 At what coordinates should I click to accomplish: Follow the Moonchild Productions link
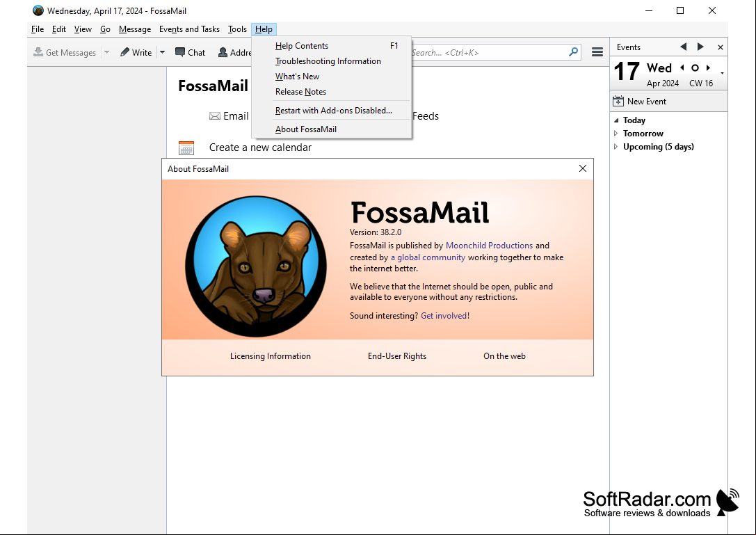489,246
